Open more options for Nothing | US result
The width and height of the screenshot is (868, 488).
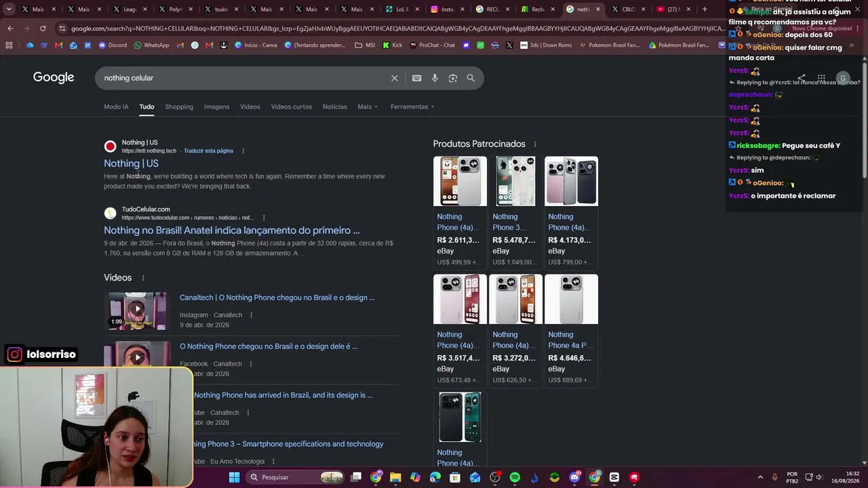click(x=243, y=150)
